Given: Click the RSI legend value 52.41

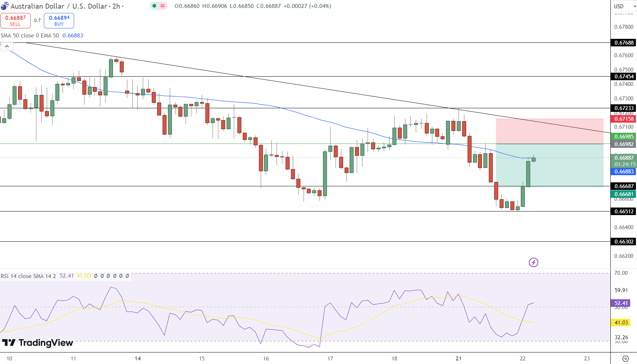Looking at the screenshot, I should click(67, 276).
